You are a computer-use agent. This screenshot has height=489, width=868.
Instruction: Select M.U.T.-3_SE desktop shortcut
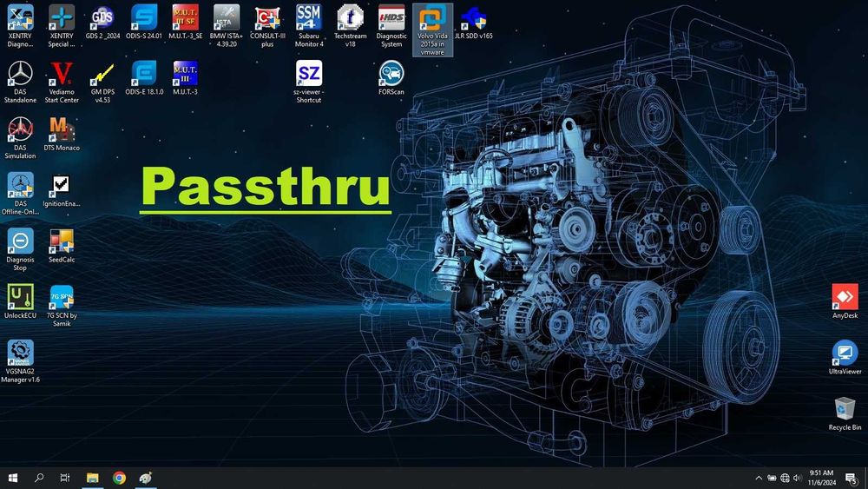tap(185, 23)
